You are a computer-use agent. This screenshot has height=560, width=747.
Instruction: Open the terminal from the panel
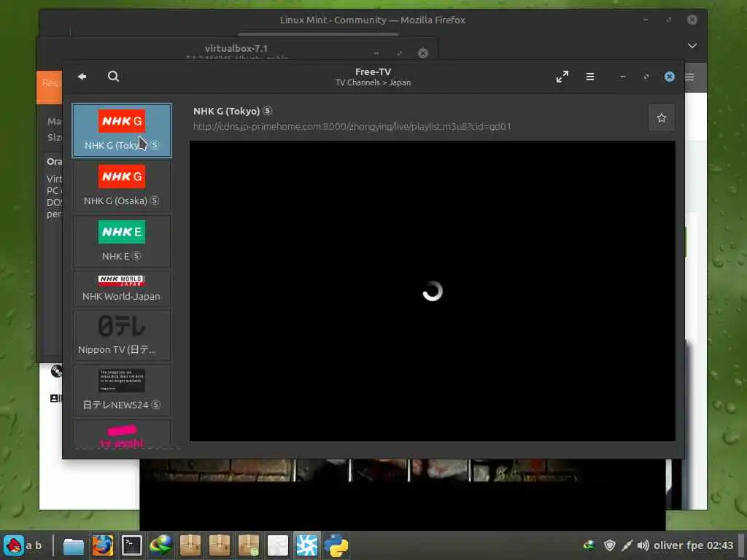tap(132, 545)
